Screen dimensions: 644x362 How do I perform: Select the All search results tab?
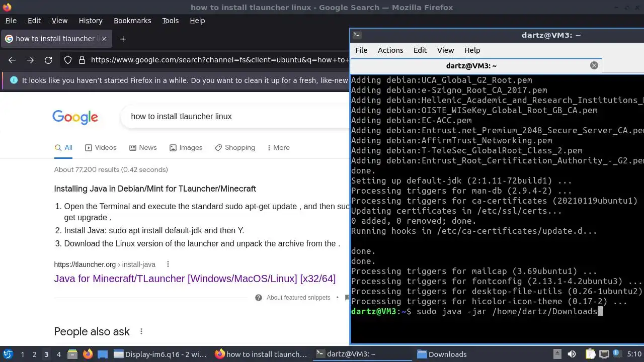63,148
